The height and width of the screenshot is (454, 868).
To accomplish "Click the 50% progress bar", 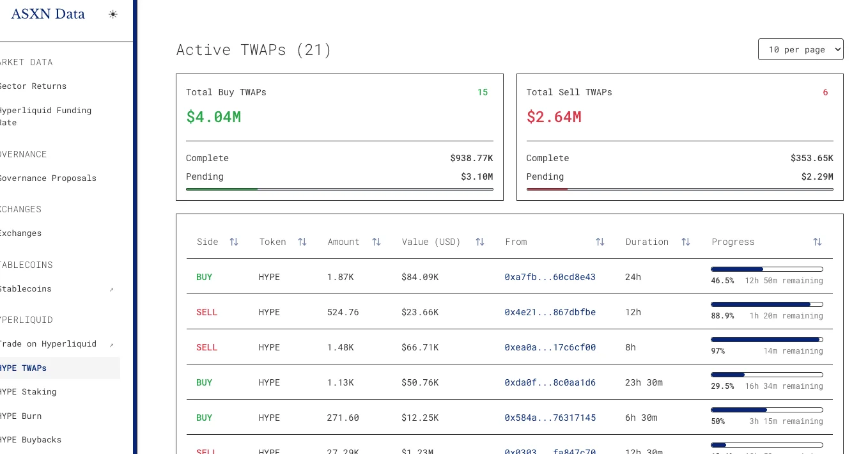I will click(x=767, y=410).
